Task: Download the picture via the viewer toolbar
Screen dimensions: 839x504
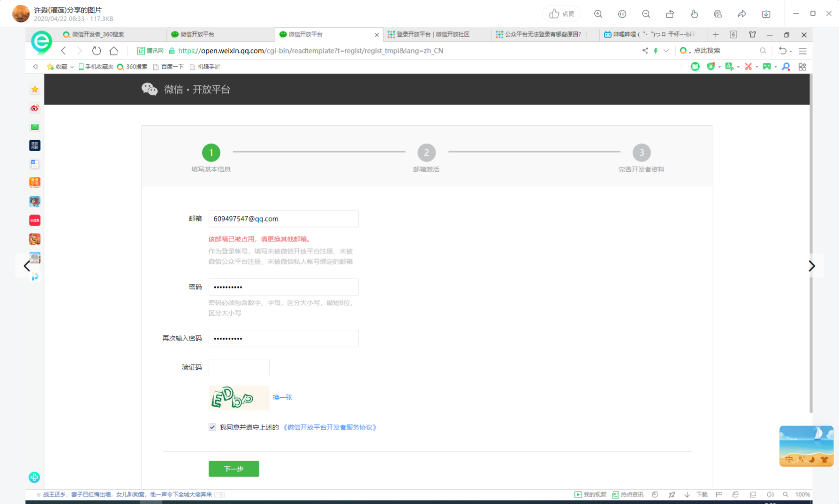Action: coord(766,14)
